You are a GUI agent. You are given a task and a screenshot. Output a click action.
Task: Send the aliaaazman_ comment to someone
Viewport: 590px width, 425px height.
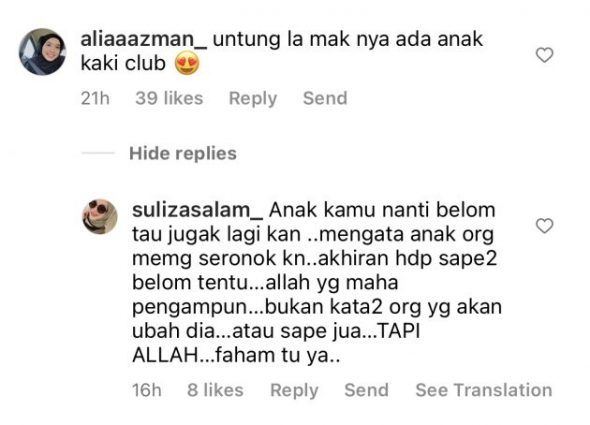[x=325, y=98]
